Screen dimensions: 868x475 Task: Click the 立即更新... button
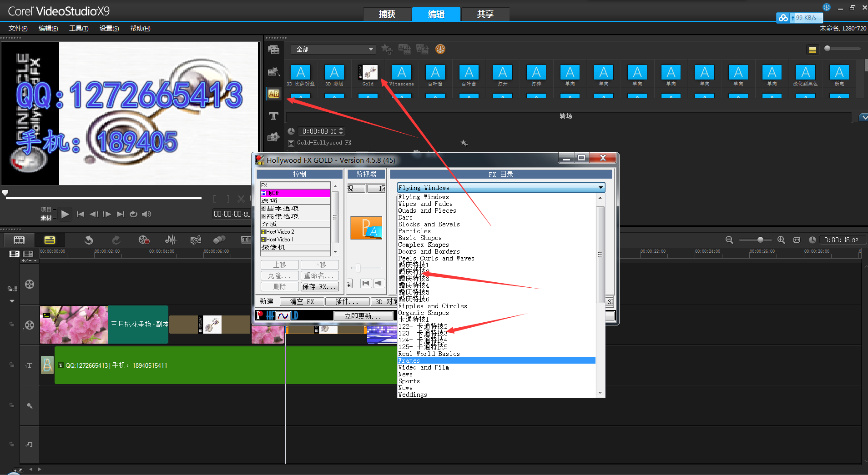coord(363,316)
